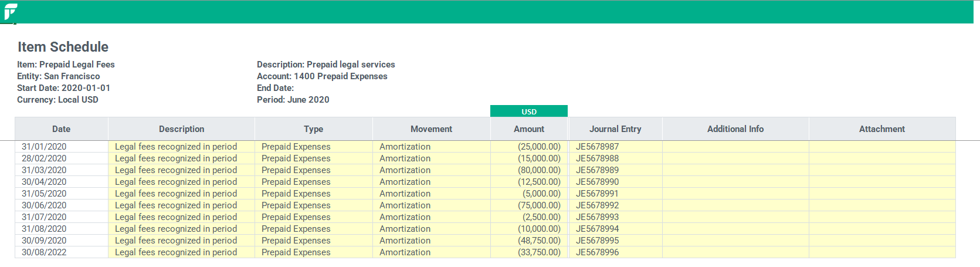The height and width of the screenshot is (267, 980).
Task: Select the Amount column header
Action: [x=529, y=129]
